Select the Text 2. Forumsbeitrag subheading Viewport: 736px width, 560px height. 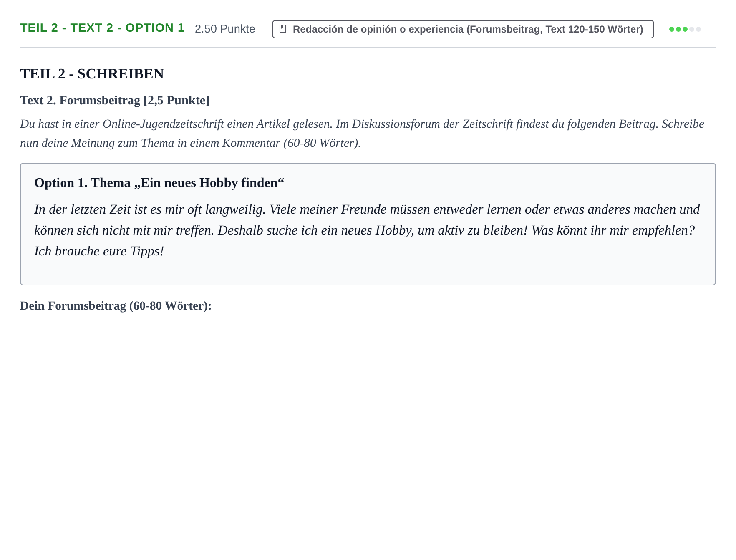click(115, 101)
